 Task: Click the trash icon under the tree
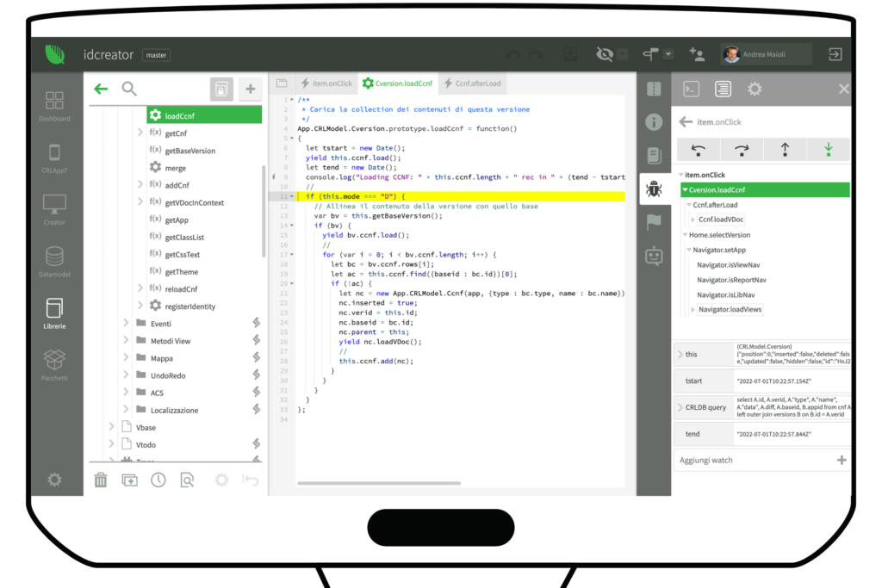point(101,480)
